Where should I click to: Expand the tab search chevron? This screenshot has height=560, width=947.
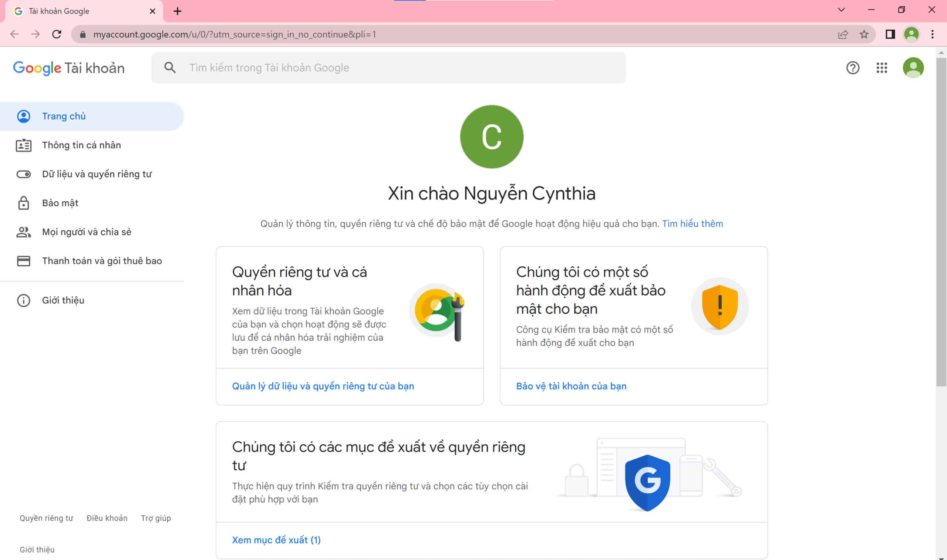point(841,10)
